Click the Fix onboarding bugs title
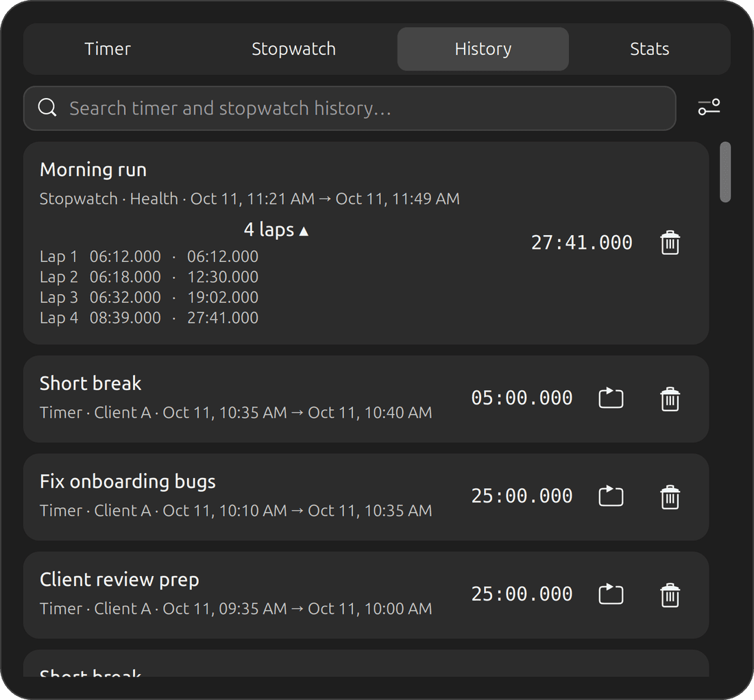The image size is (754, 700). (x=128, y=481)
